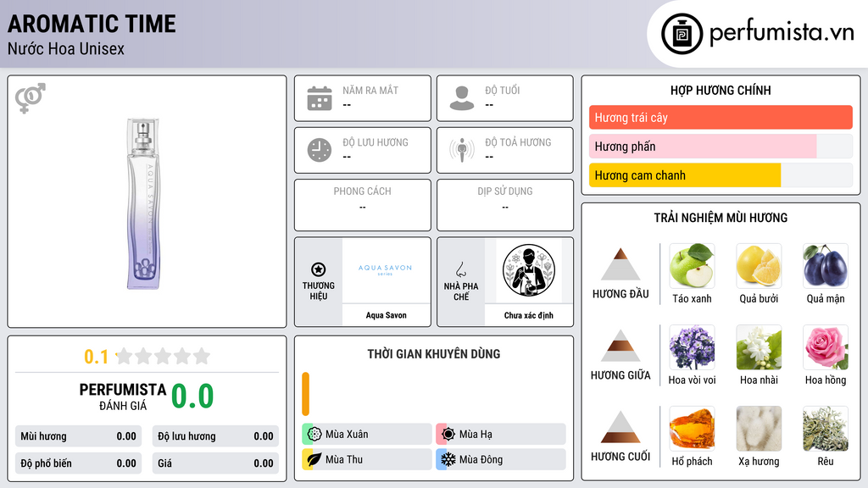Click the nose icon above Nhà pha chế

click(x=460, y=269)
